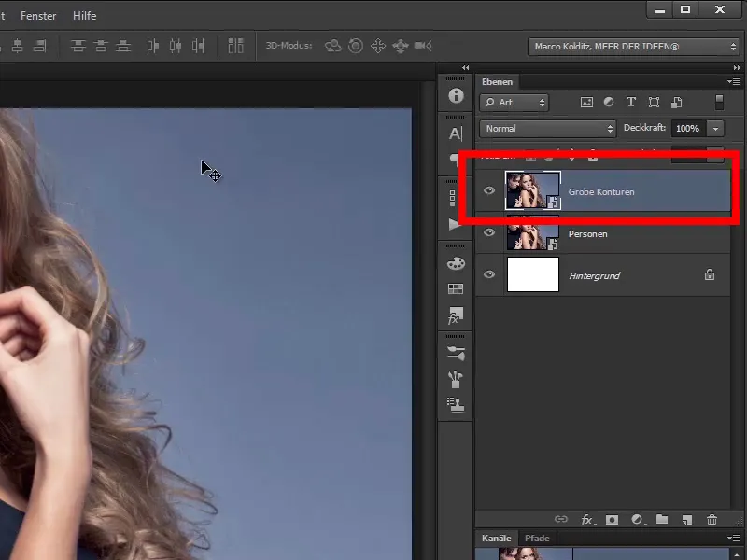The width and height of the screenshot is (747, 560).
Task: Link layers with chain icon
Action: point(561,519)
